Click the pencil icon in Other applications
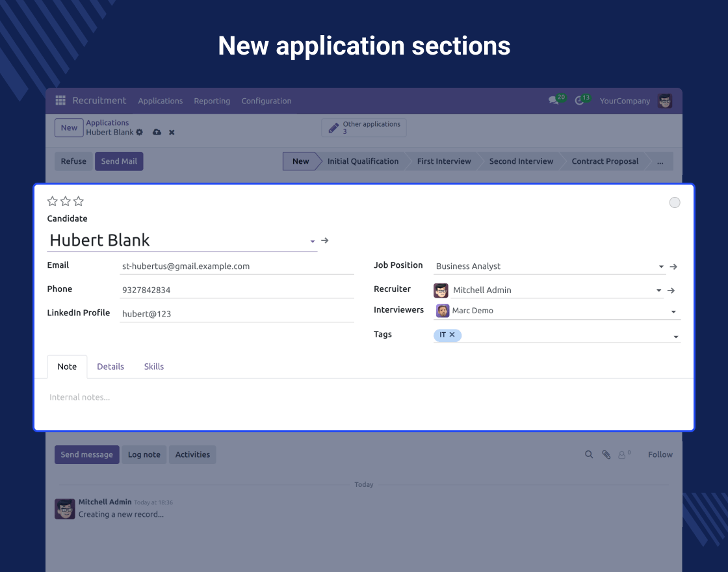 (333, 127)
